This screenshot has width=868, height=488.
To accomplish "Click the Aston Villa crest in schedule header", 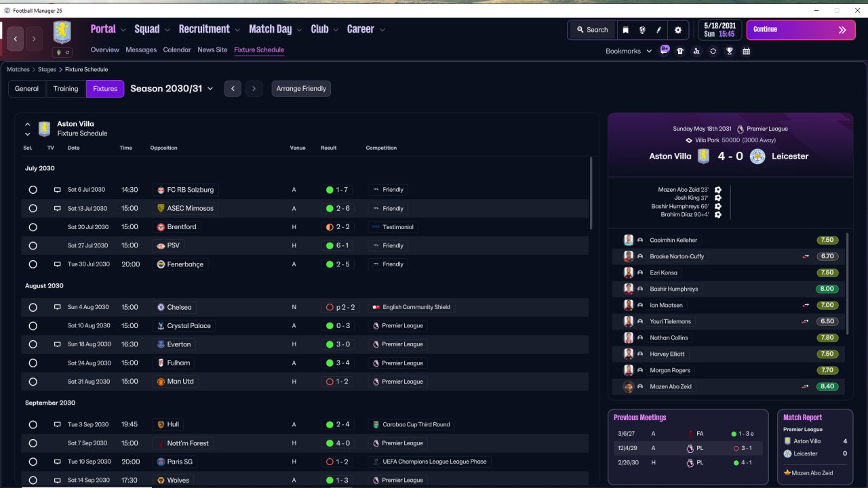I will pyautogui.click(x=44, y=129).
